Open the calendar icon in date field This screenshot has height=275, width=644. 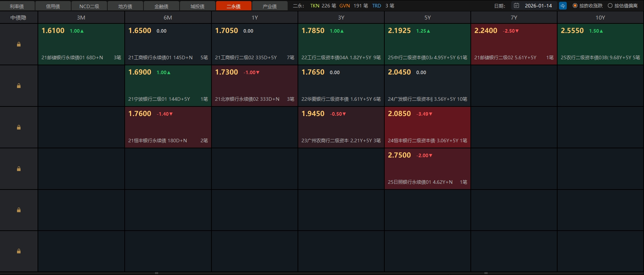tap(516, 6)
